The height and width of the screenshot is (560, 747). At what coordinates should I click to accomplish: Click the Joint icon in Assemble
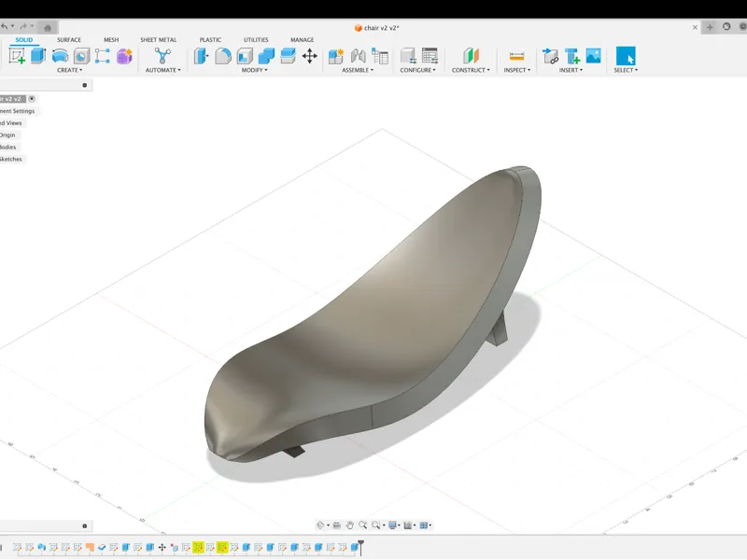[359, 56]
